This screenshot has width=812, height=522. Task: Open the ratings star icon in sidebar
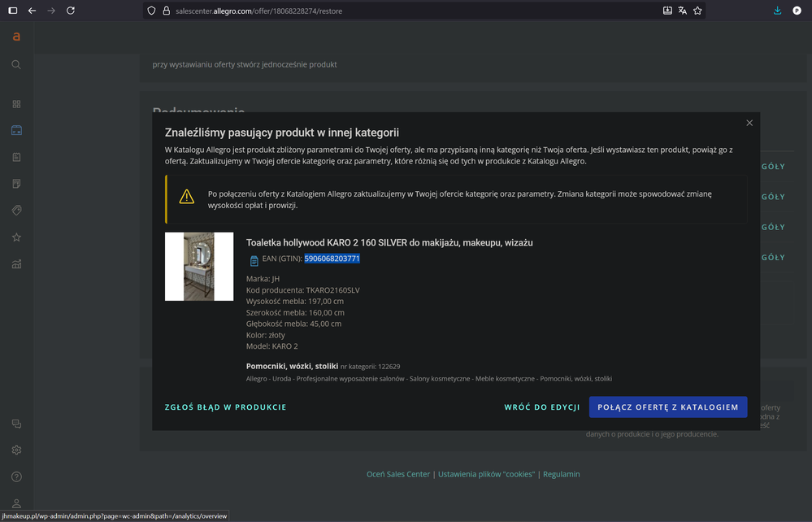point(16,236)
